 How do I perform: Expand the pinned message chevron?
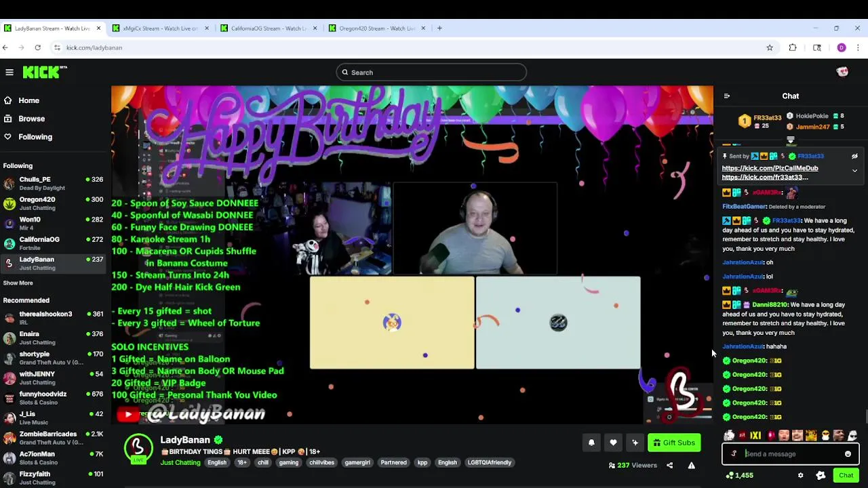pos(854,171)
